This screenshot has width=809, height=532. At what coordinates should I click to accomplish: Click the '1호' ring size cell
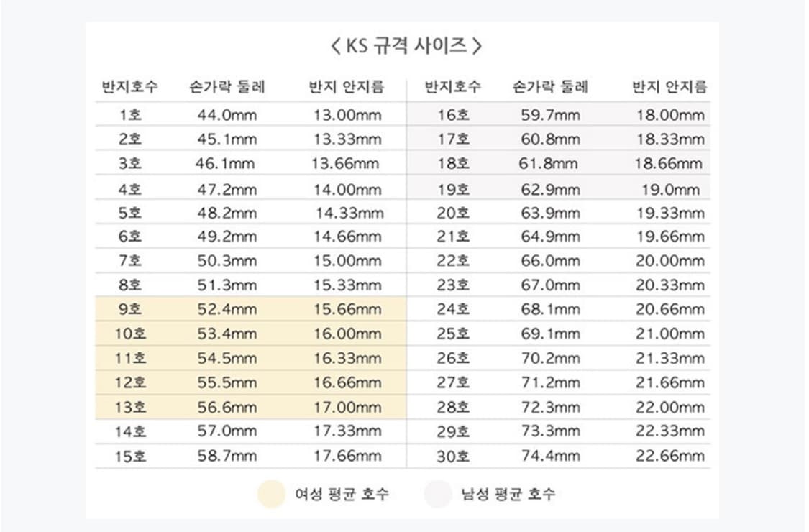click(130, 115)
